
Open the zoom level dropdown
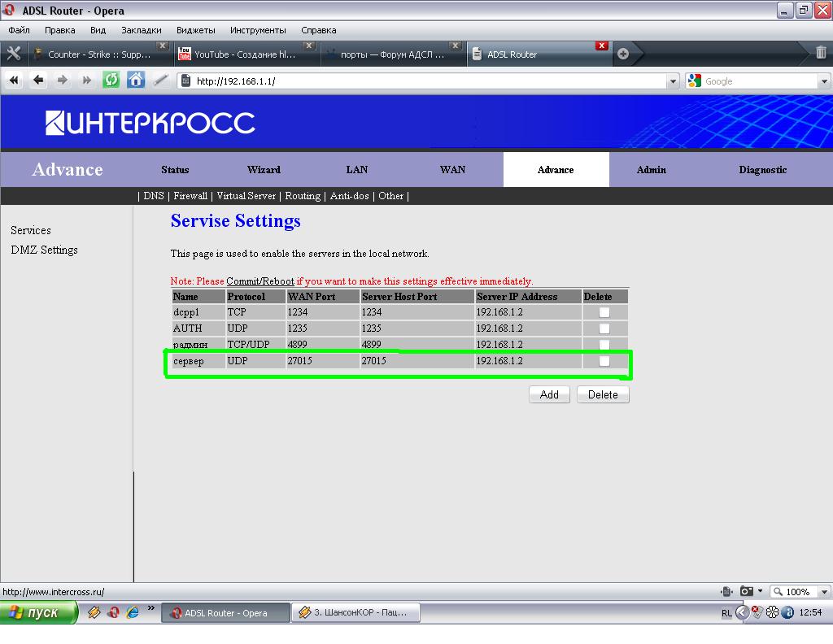[825, 591]
